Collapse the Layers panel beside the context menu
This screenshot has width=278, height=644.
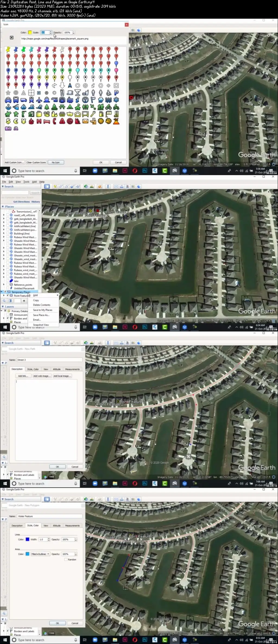coord(3,306)
